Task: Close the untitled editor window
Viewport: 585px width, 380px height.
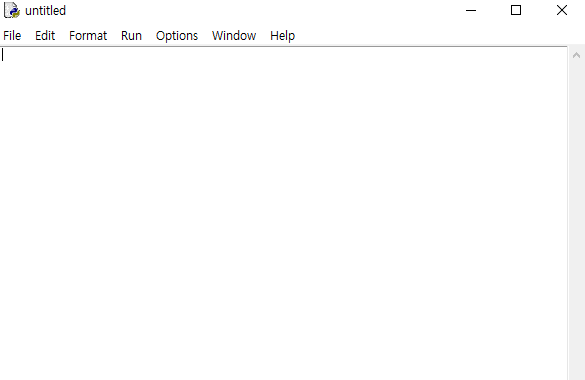Action: coord(562,10)
